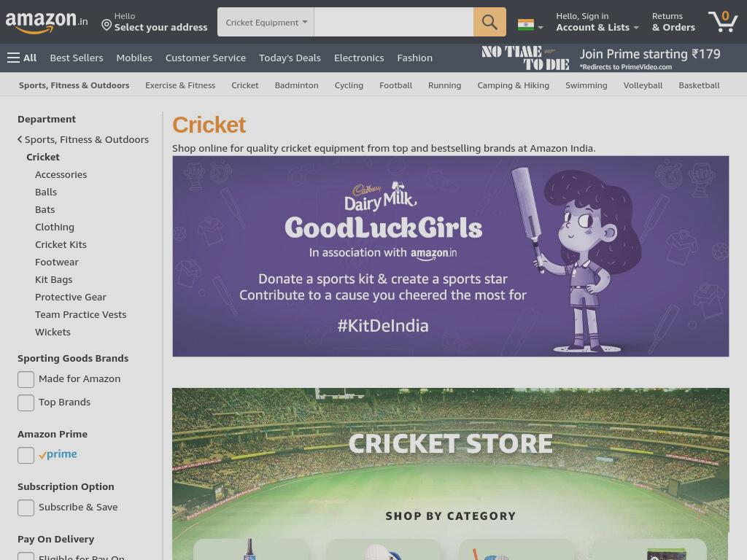
Task: Select Accessories in the Cricket department list
Action: 61,174
